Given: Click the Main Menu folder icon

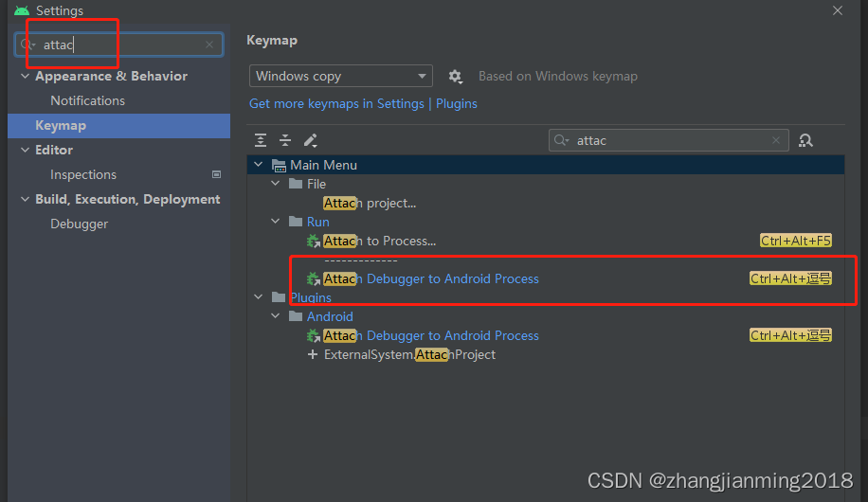Looking at the screenshot, I should pyautogui.click(x=279, y=165).
